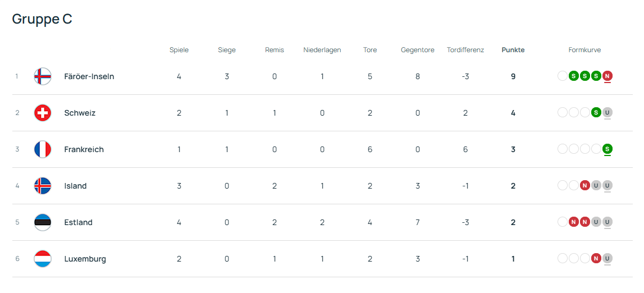Viewport: 644px width, 293px height.
Task: Open the Estland team link
Action: click(x=78, y=222)
